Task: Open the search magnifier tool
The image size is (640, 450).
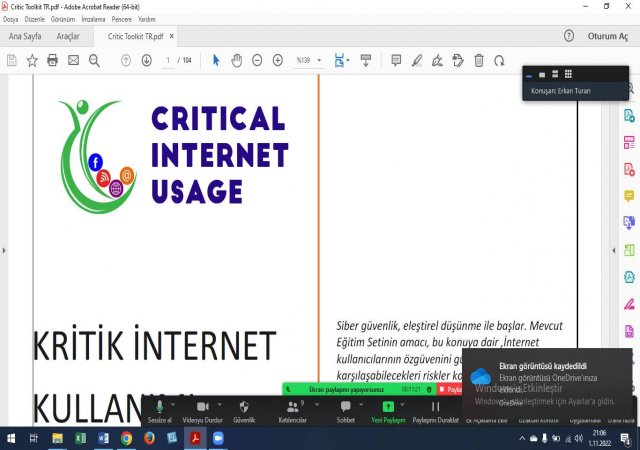Action: [94, 60]
